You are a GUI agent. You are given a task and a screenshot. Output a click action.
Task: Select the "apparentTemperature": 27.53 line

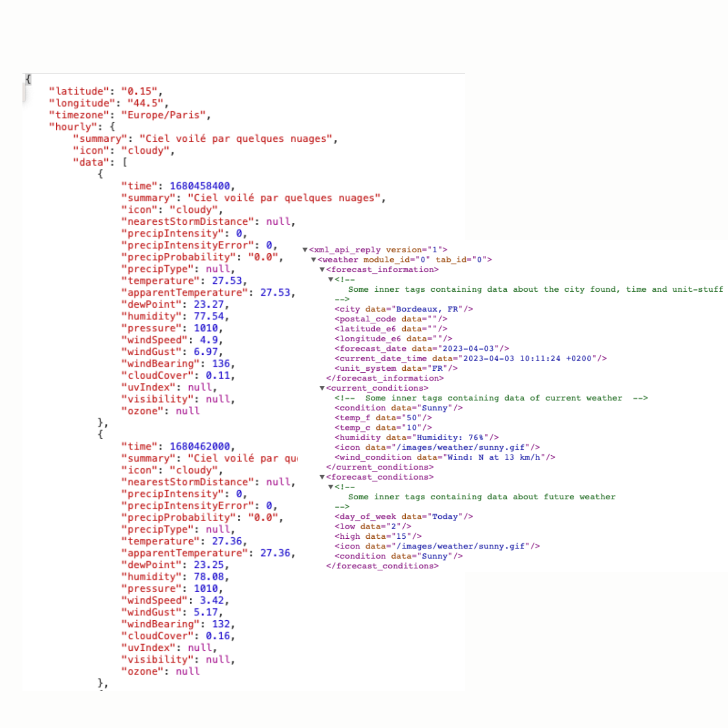point(208,293)
